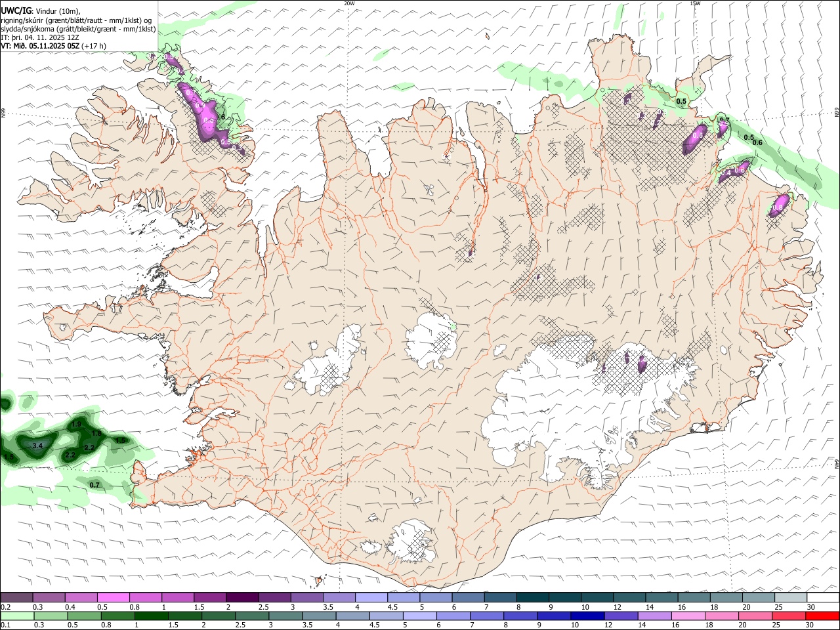Image resolution: width=840 pixels, height=630 pixels.
Task: Click the white Hofsjökull glacier in central Iceland
Action: pyautogui.click(x=430, y=341)
